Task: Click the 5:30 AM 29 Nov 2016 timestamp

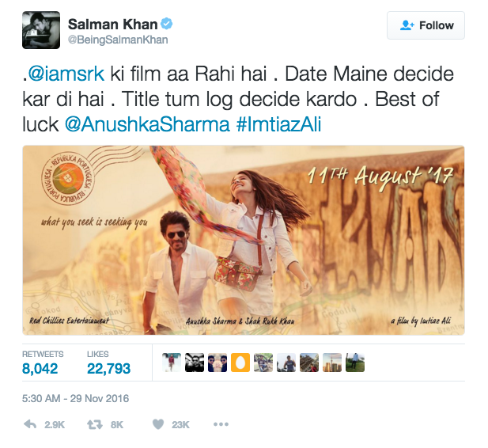Action: (75, 398)
